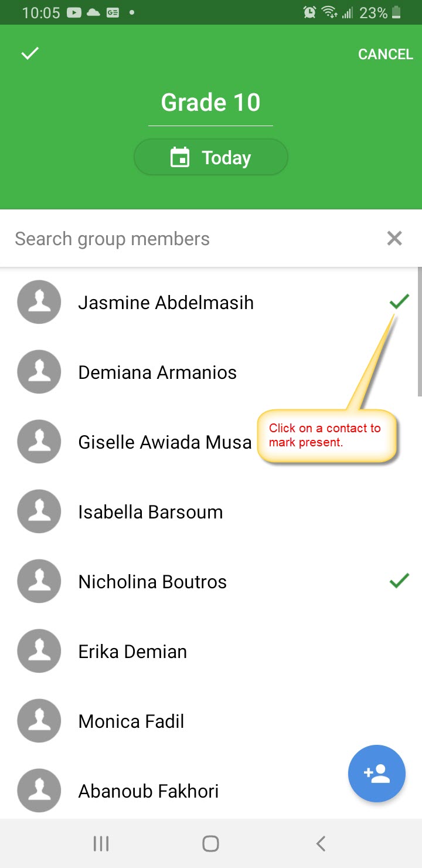Tap Jasmine Abdelmasih's avatar icon
The height and width of the screenshot is (868, 422).
tap(39, 302)
